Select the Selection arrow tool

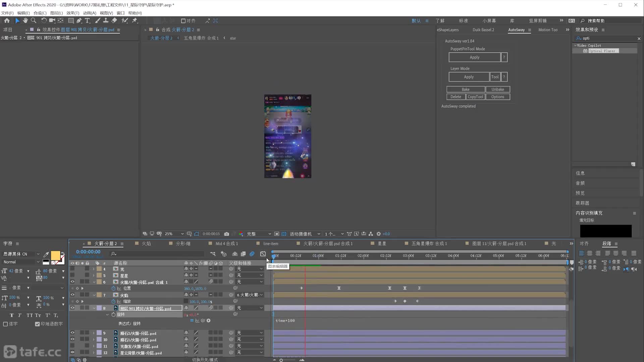tap(17, 20)
